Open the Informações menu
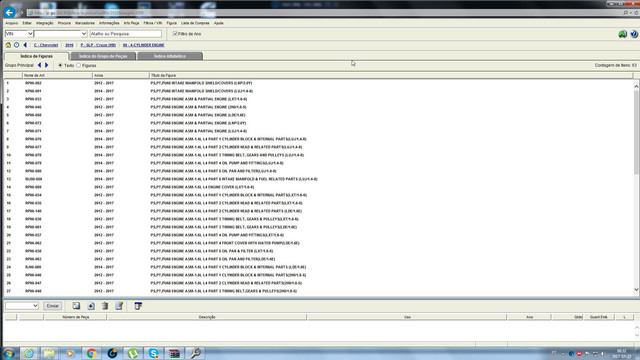The height and width of the screenshot is (360, 640). point(109,23)
